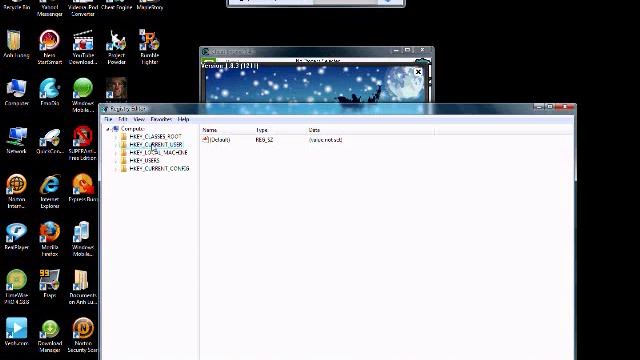Open the File menu in Registry Editor
The height and width of the screenshot is (360, 640).
click(x=108, y=119)
